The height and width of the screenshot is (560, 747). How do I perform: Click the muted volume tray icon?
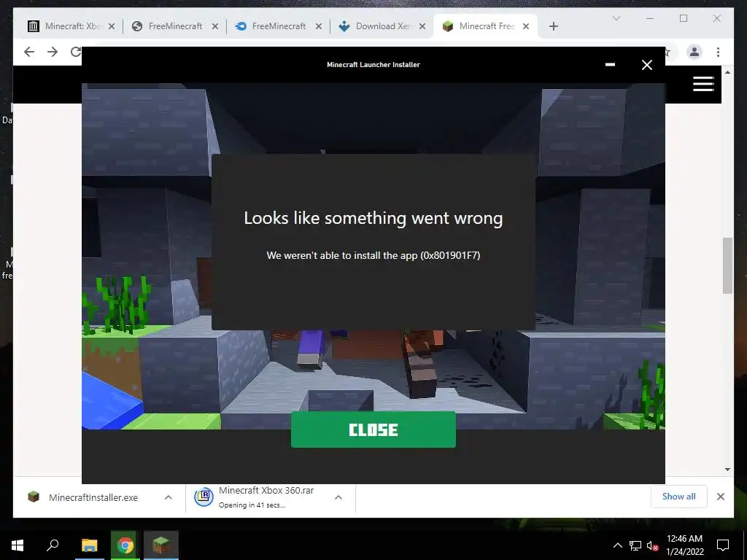click(x=652, y=545)
